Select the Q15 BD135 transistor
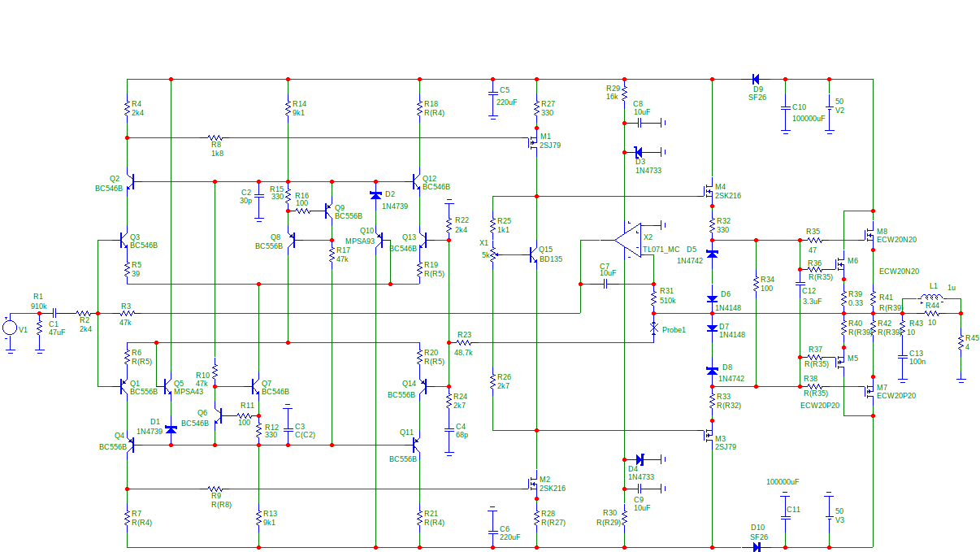Image resolution: width=980 pixels, height=552 pixels. [x=534, y=254]
